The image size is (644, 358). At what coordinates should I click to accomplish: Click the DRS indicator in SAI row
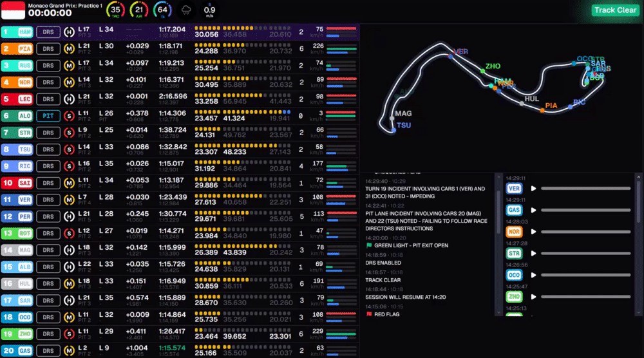pos(48,183)
